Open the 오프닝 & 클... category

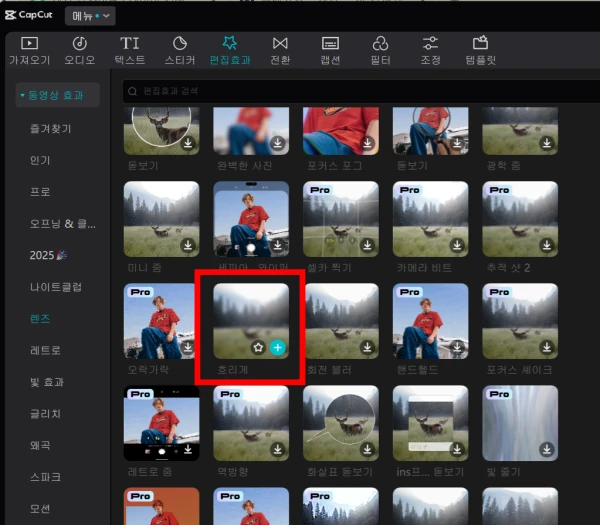click(63, 224)
